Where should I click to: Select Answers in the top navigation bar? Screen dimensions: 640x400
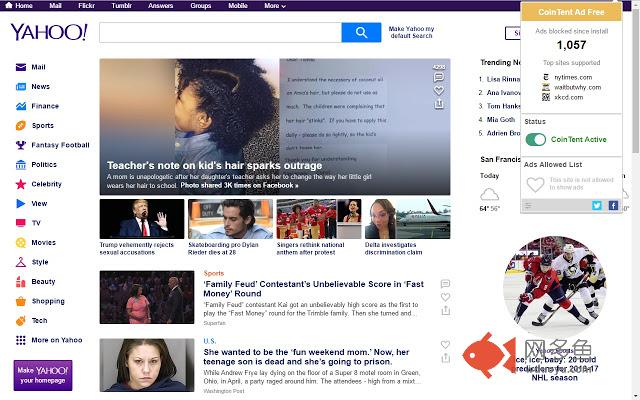coord(160,5)
